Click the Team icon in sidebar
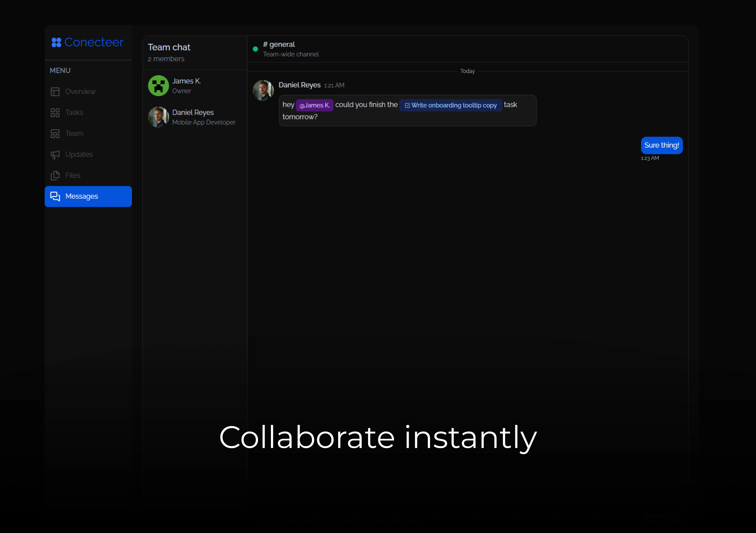The image size is (756, 533). [x=55, y=133]
